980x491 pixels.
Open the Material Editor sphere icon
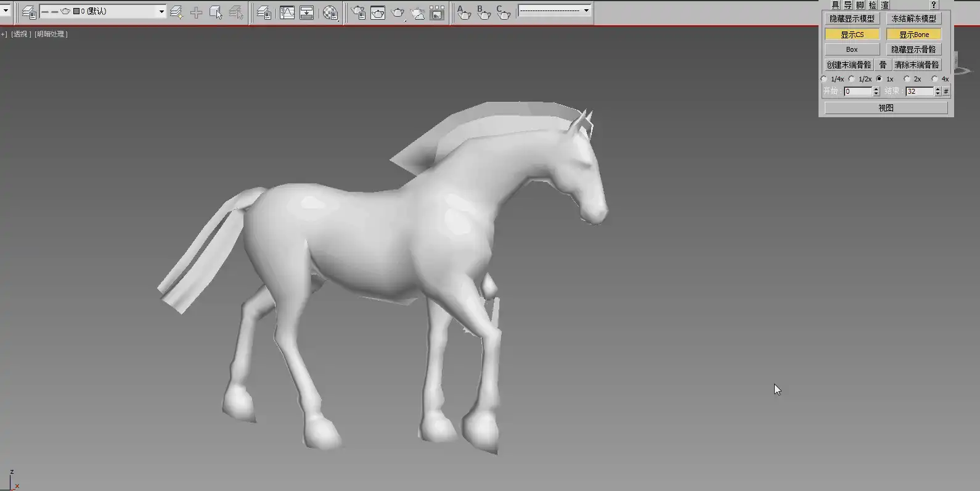pyautogui.click(x=330, y=12)
